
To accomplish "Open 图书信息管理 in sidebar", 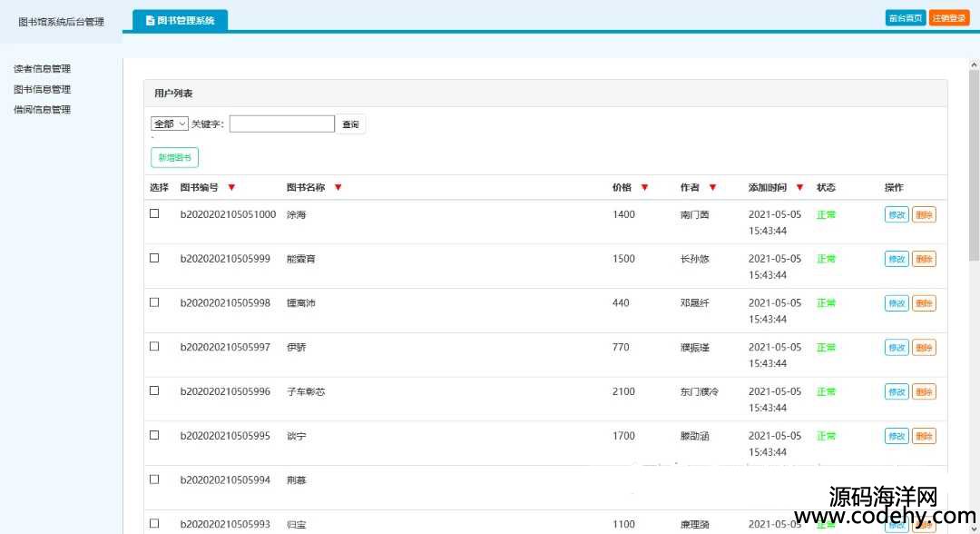I will [43, 89].
